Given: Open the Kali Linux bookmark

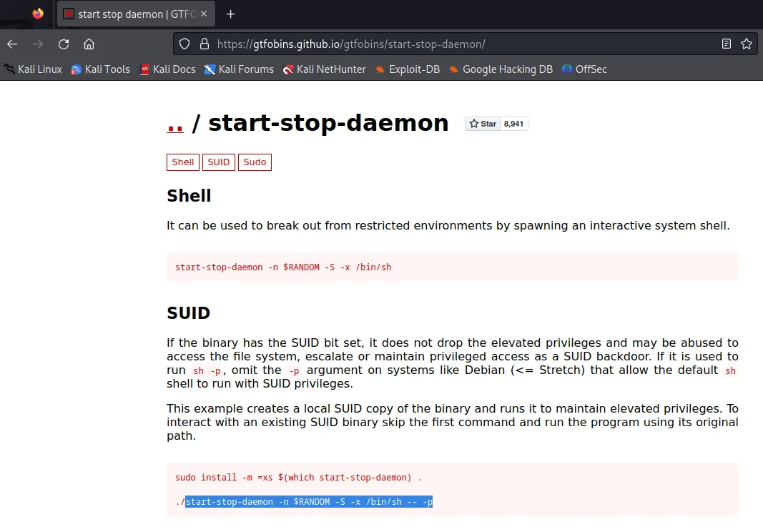Looking at the screenshot, I should [33, 69].
